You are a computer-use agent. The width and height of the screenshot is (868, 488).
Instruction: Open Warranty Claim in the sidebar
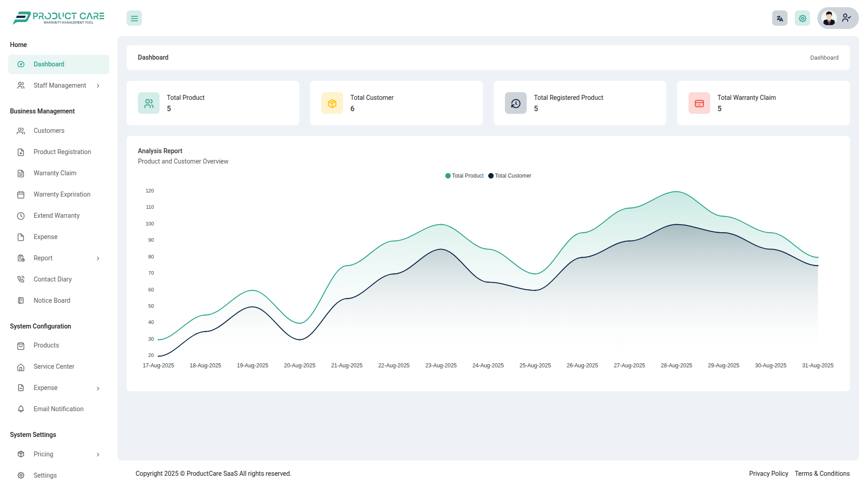click(55, 173)
